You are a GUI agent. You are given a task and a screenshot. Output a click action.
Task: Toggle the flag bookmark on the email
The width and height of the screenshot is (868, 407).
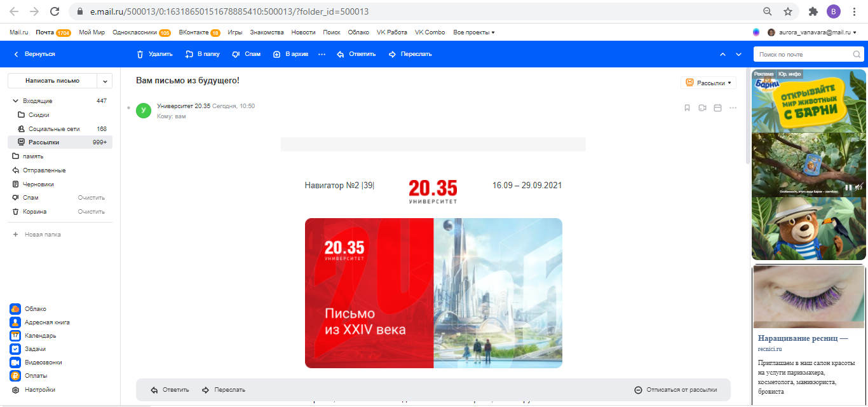[687, 108]
